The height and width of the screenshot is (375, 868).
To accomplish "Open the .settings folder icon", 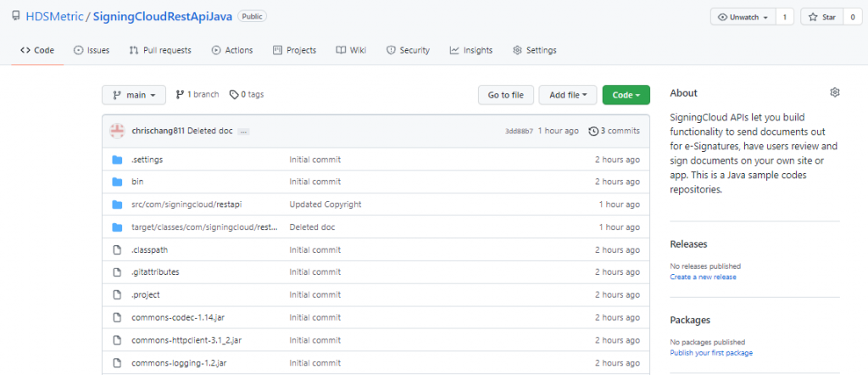I will pos(117,160).
